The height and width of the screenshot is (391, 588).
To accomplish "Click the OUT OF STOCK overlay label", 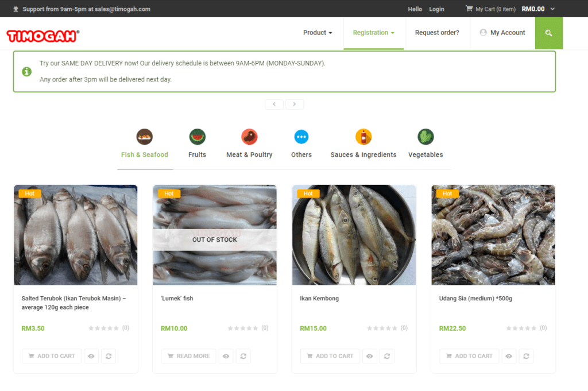I will pyautogui.click(x=215, y=240).
